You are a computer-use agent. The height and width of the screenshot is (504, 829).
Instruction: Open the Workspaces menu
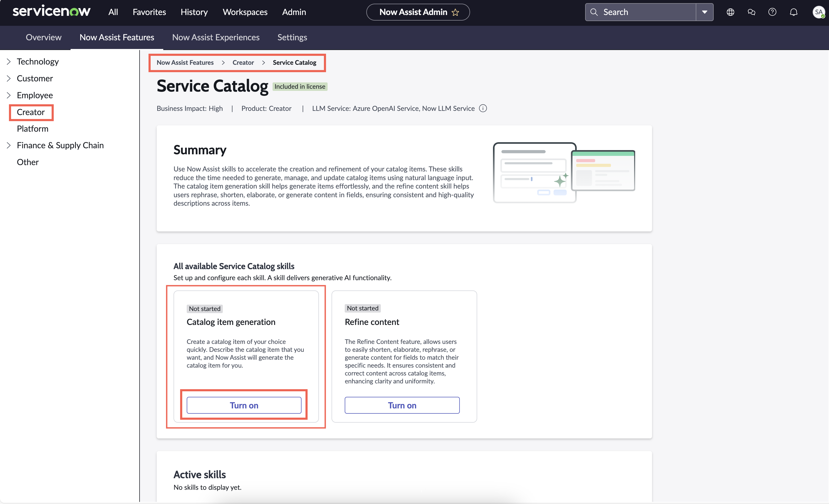pyautogui.click(x=245, y=12)
